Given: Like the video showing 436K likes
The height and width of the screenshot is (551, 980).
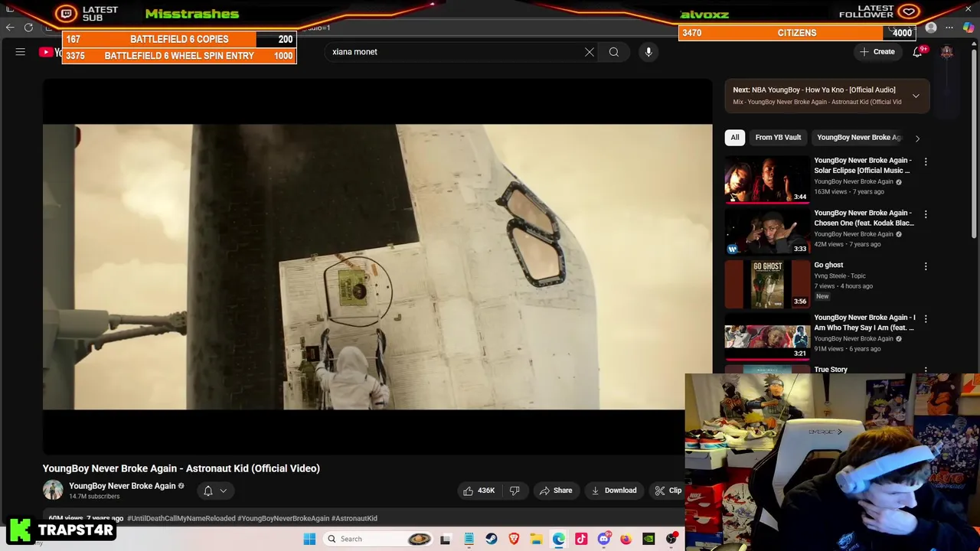Looking at the screenshot, I should [479, 491].
